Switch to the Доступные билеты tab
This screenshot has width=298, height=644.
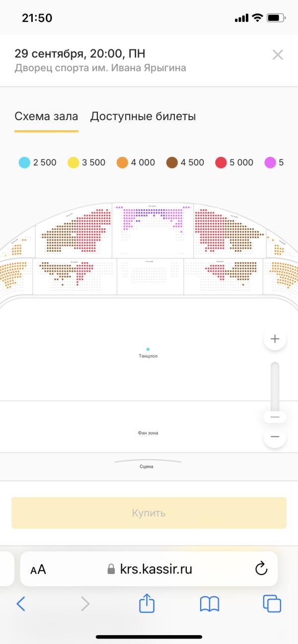[143, 117]
